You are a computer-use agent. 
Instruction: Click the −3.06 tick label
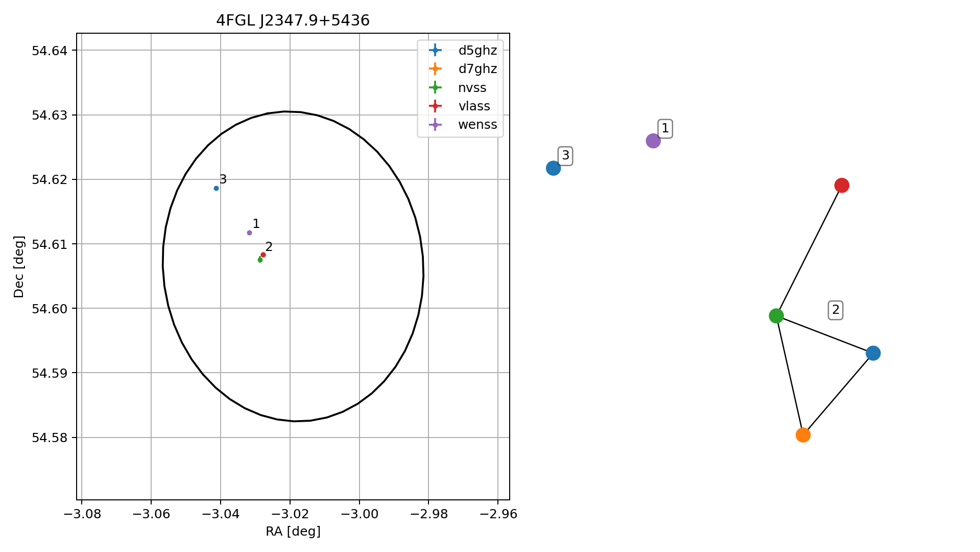tap(151, 514)
